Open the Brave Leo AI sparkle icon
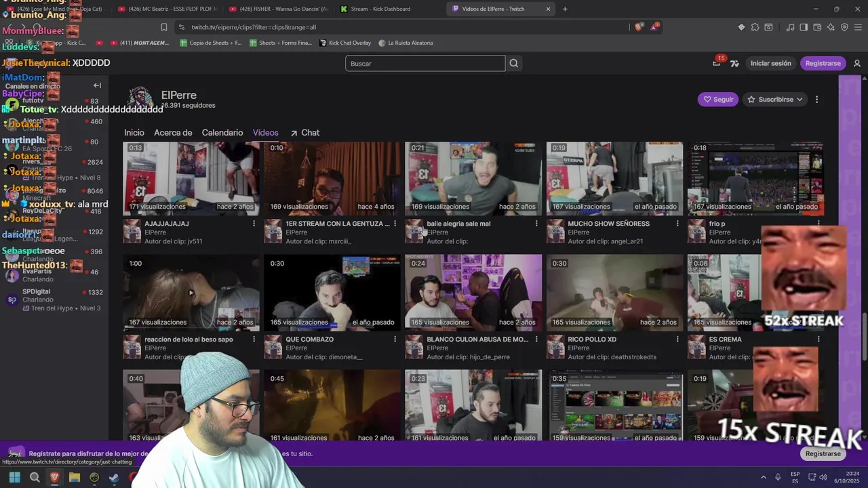This screenshot has height=488, width=868. (831, 27)
